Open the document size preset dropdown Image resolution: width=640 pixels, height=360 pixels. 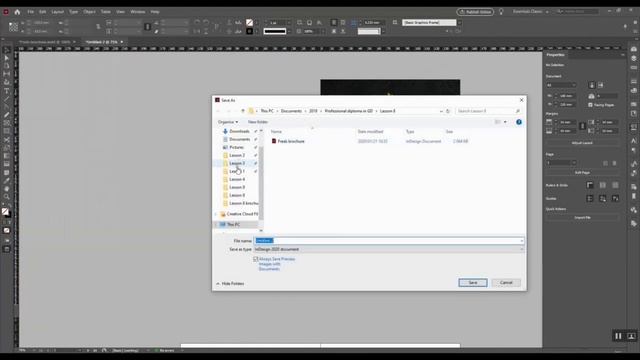[561, 85]
